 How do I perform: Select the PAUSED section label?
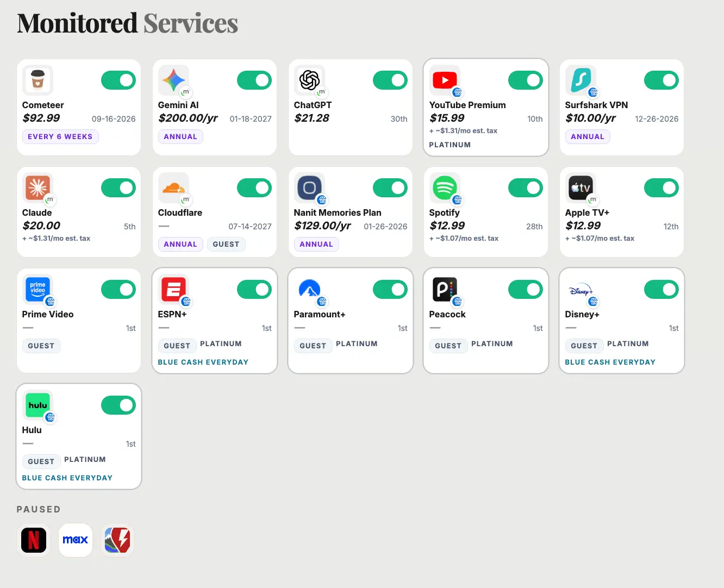pyautogui.click(x=39, y=509)
